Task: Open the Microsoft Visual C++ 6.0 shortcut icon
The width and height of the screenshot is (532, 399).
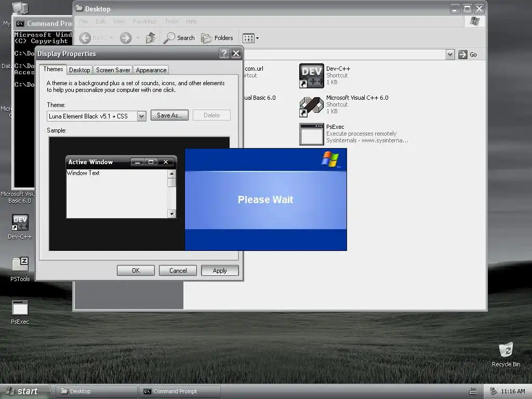Action: click(312, 107)
